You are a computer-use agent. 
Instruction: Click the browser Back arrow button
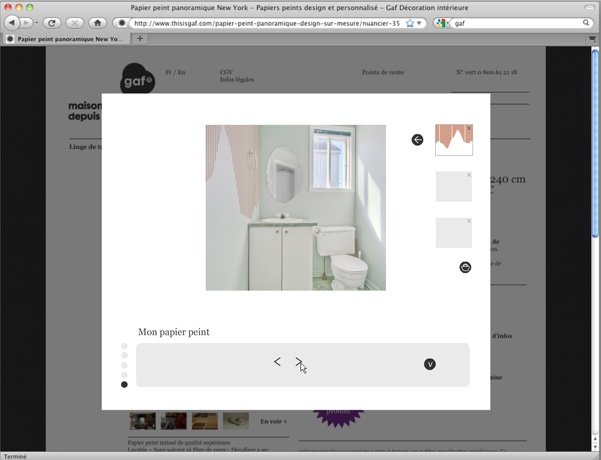[11, 23]
